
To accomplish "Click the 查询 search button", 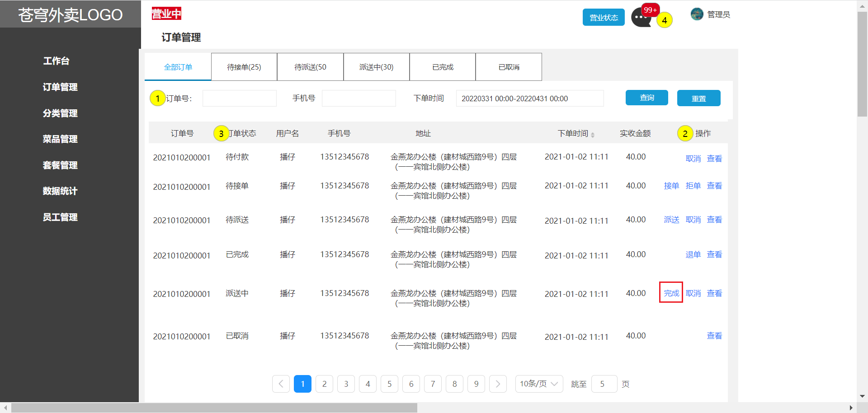I will click(646, 98).
